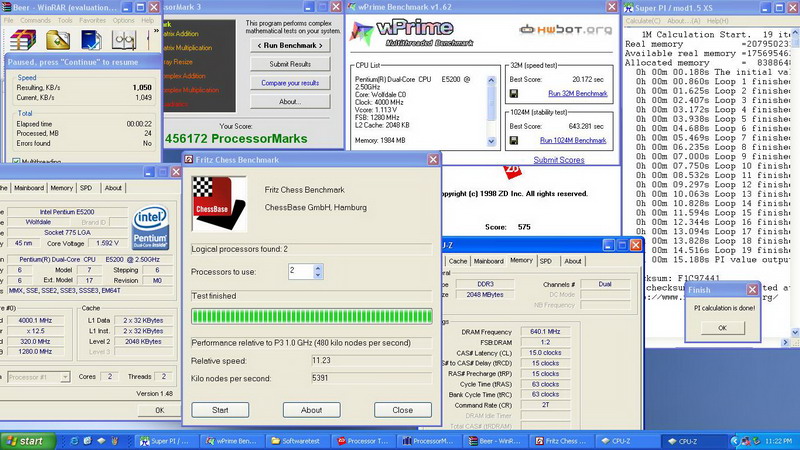Open the WinRAR Tools menu
The height and width of the screenshot is (450, 800).
click(x=65, y=20)
